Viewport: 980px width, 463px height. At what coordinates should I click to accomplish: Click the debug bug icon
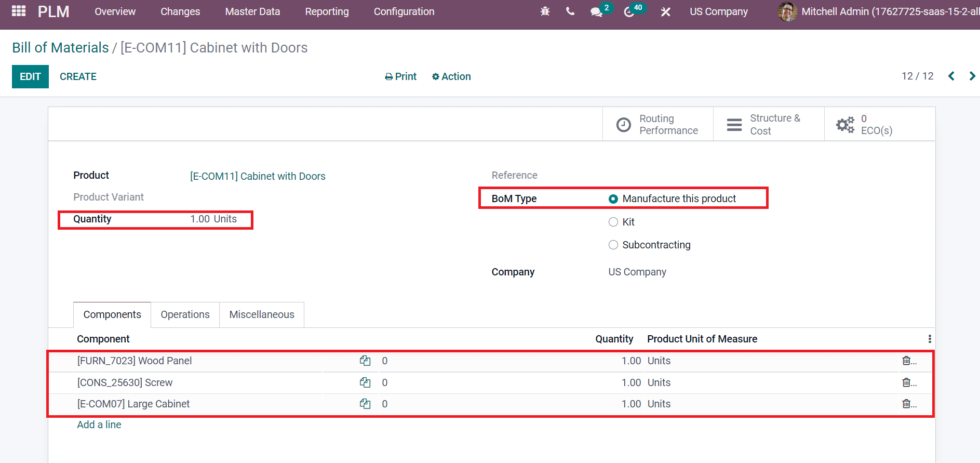pyautogui.click(x=545, y=11)
